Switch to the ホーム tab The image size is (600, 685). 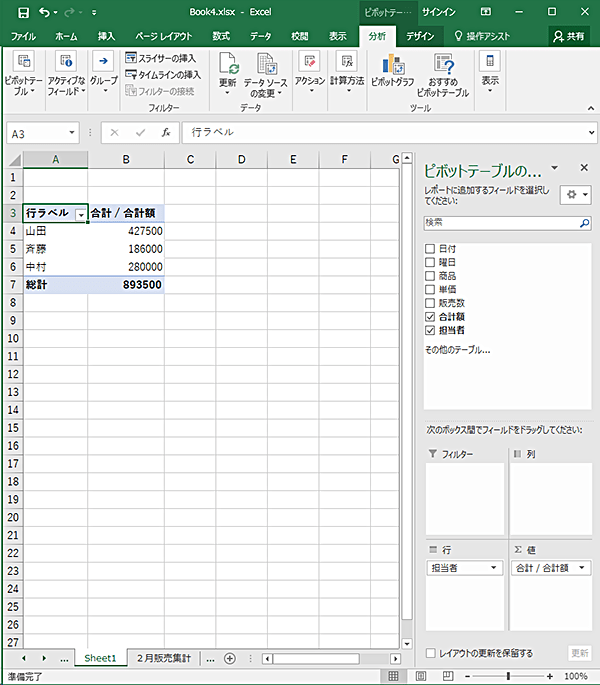click(66, 36)
